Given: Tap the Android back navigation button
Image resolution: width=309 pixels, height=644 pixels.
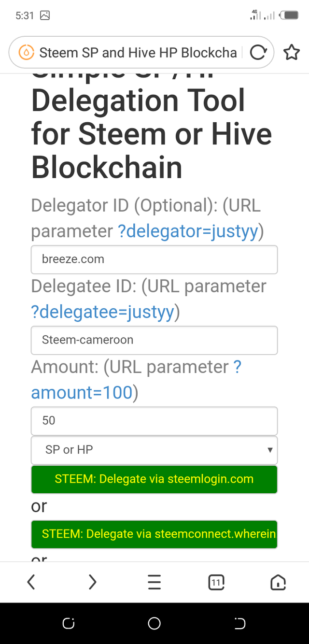Looking at the screenshot, I should pyautogui.click(x=240, y=624).
